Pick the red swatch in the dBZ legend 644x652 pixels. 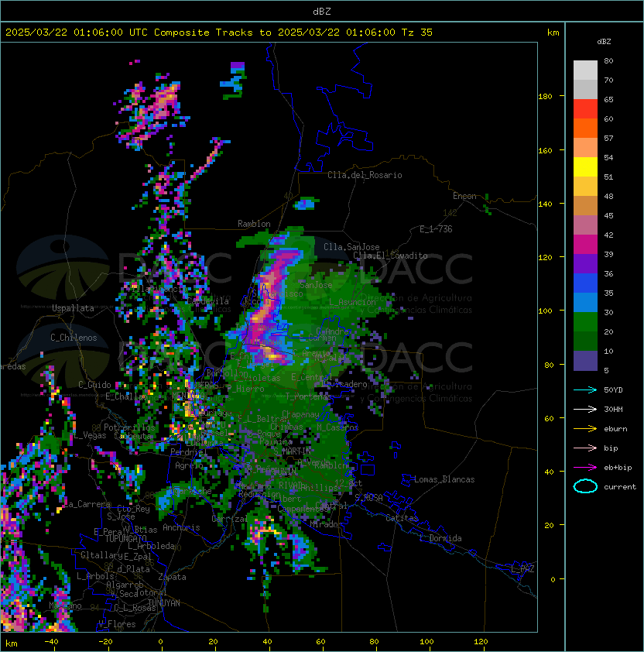click(x=585, y=108)
